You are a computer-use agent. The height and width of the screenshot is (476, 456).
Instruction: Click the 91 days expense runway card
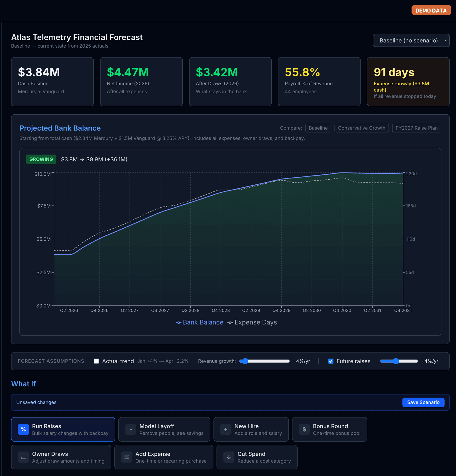(x=408, y=82)
